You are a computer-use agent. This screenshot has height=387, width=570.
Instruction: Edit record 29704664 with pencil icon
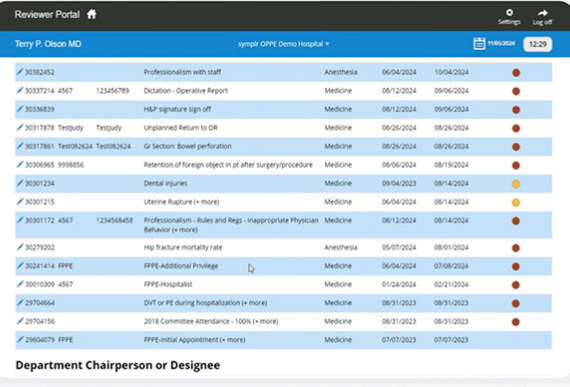click(20, 302)
